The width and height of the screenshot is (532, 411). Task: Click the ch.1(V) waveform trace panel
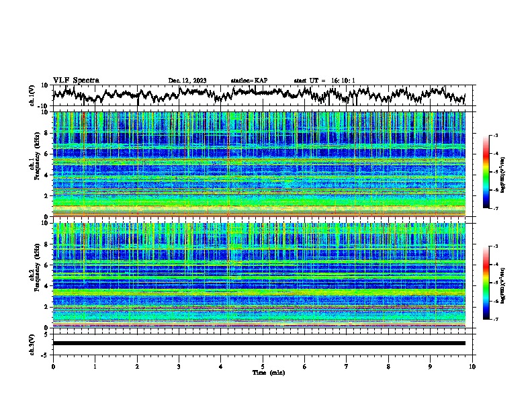tap(262, 95)
